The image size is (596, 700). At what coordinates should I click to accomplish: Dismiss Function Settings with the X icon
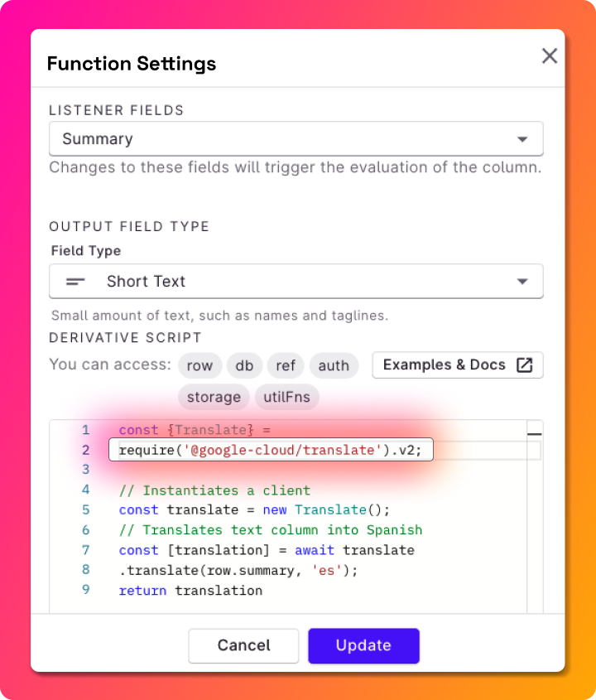(x=549, y=56)
